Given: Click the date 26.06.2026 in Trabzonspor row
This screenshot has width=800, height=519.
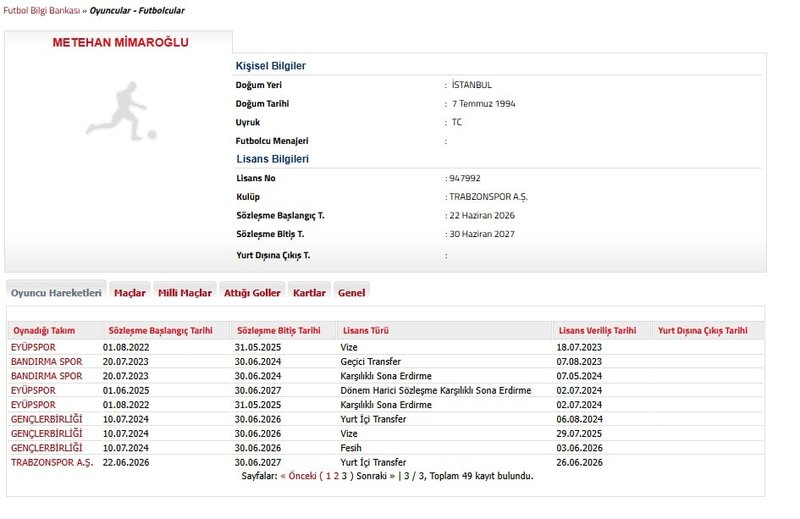Looking at the screenshot, I should tap(580, 462).
